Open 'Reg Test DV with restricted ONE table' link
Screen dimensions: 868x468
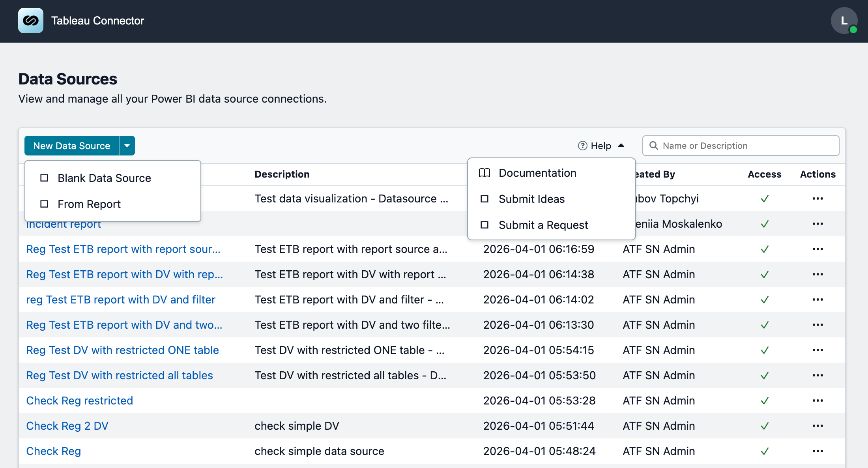pyautogui.click(x=122, y=350)
